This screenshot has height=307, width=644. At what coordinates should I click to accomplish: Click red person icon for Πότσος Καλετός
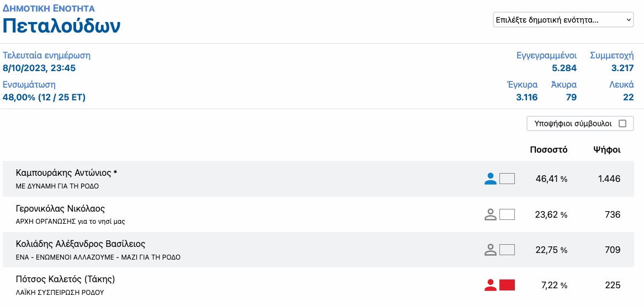tap(491, 286)
